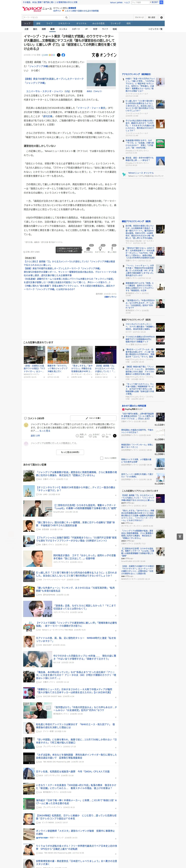Select the 速報 navigation tab

click(38, 23)
